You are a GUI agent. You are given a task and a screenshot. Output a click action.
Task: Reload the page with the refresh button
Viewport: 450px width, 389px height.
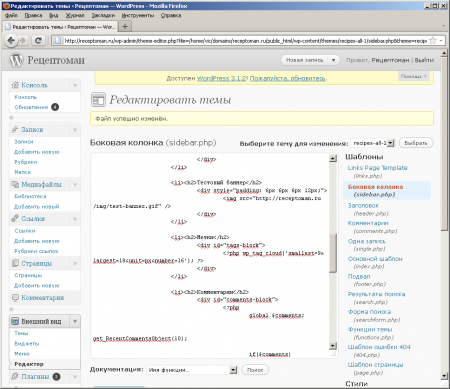(38, 40)
